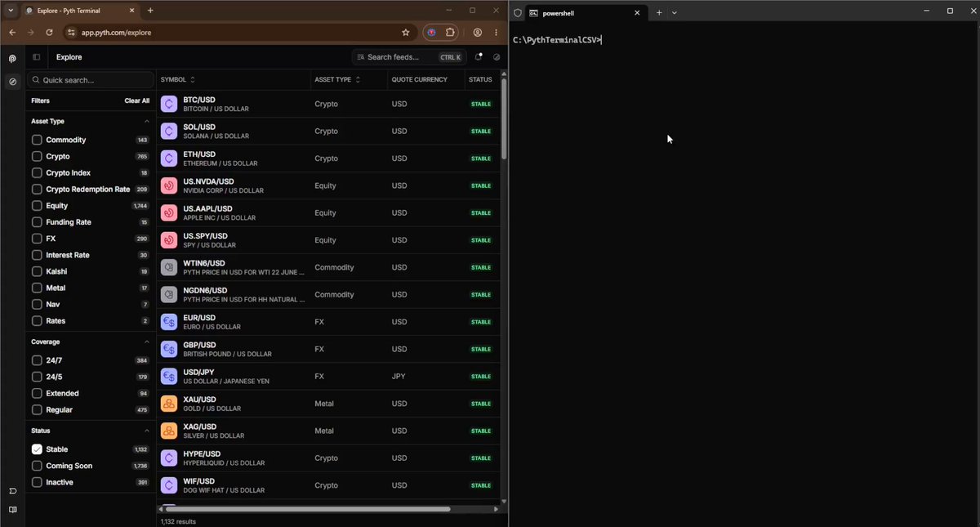Collapse the Asset Type filter section

tap(147, 121)
